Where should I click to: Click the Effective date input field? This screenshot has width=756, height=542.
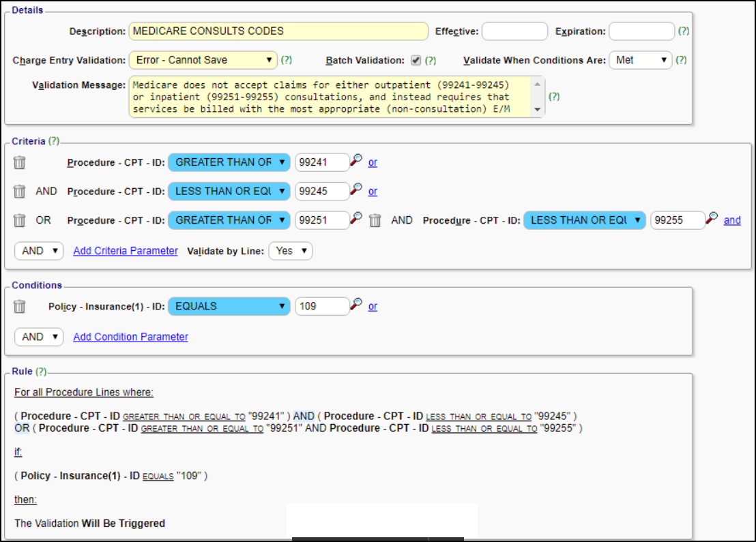(514, 31)
